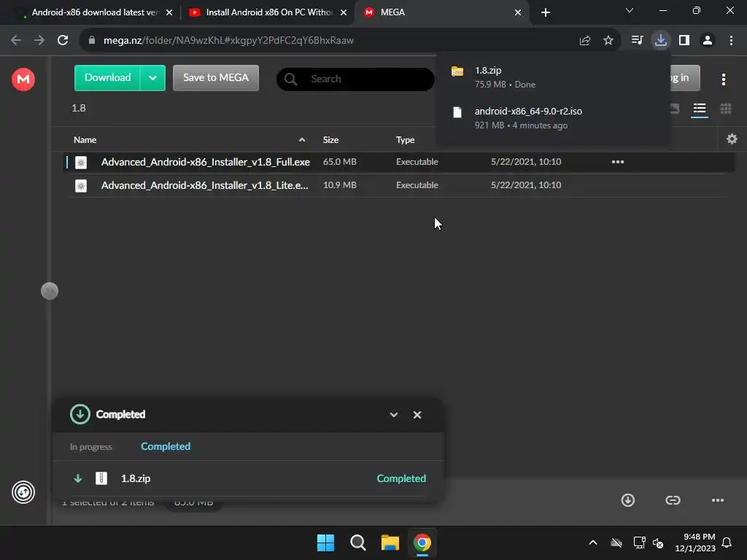This screenshot has width=747, height=560.
Task: Click the address bar URL
Action: click(x=228, y=41)
